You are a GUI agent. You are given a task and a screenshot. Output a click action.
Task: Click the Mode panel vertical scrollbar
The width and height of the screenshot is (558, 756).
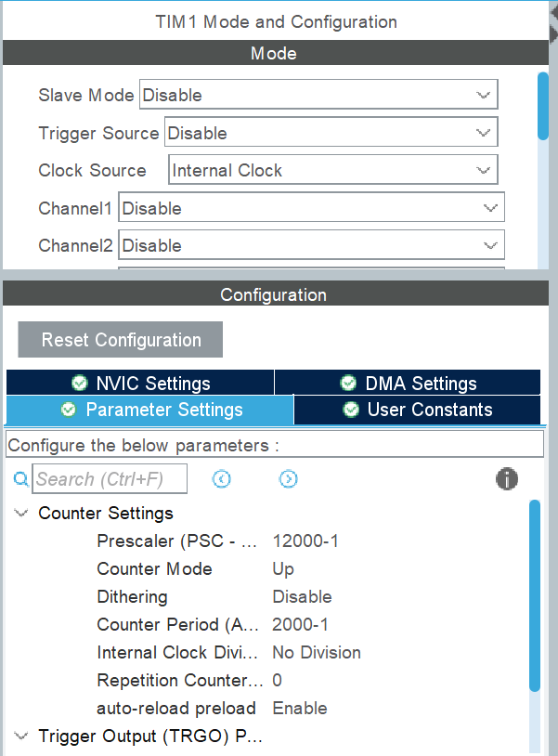pos(543,107)
